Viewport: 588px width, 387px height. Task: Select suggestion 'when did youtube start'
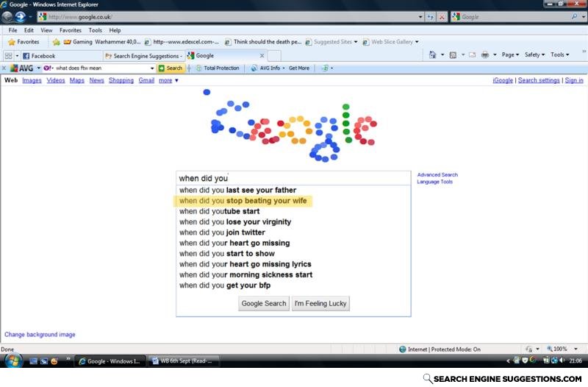293,211
